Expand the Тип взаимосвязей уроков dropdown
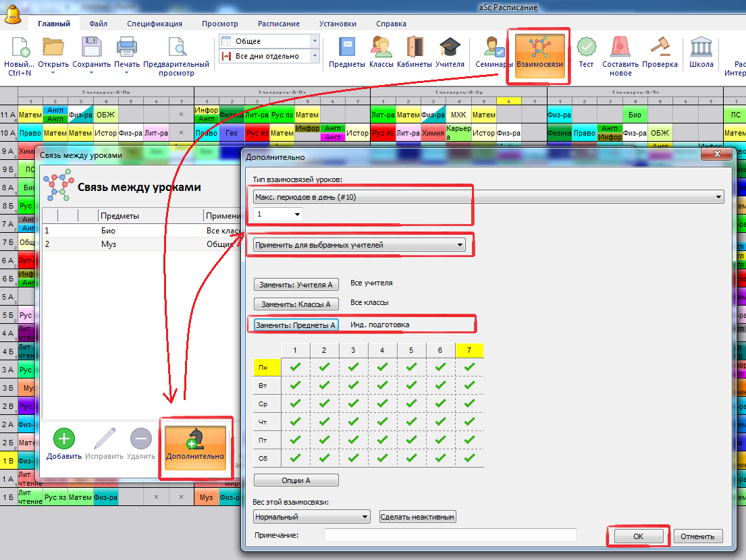Viewport: 746px width, 560px height. click(487, 197)
